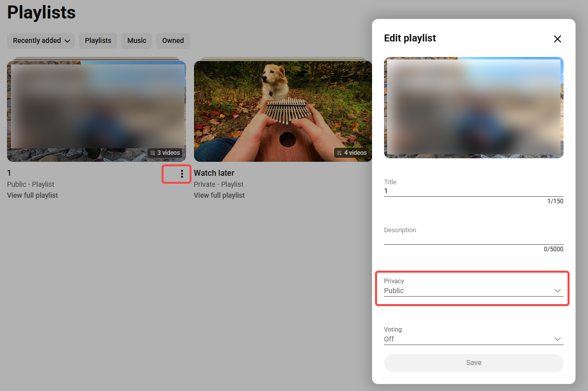This screenshot has width=588, height=391.
Task: Open the Privacy dropdown set to Public
Action: 472,290
